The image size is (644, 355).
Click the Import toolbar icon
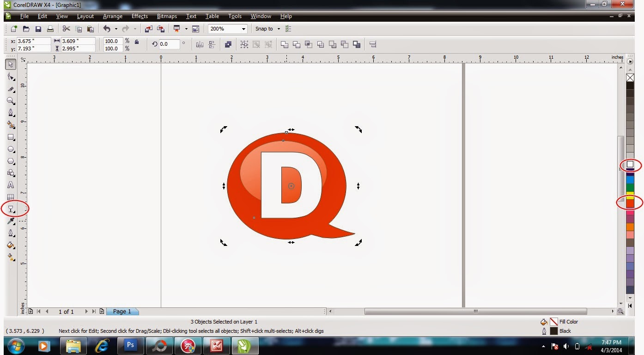[148, 29]
